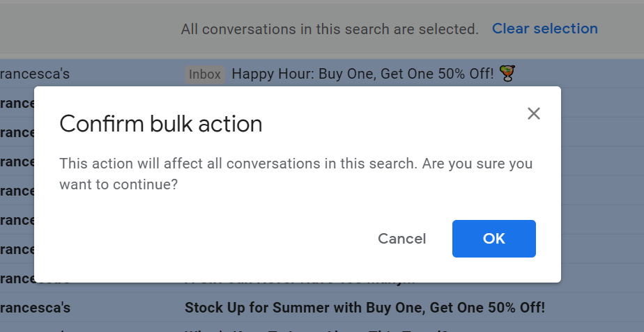Open the partially visible email below Stock Up
Image resolution: width=644 pixels, height=332 pixels.
click(x=314, y=329)
